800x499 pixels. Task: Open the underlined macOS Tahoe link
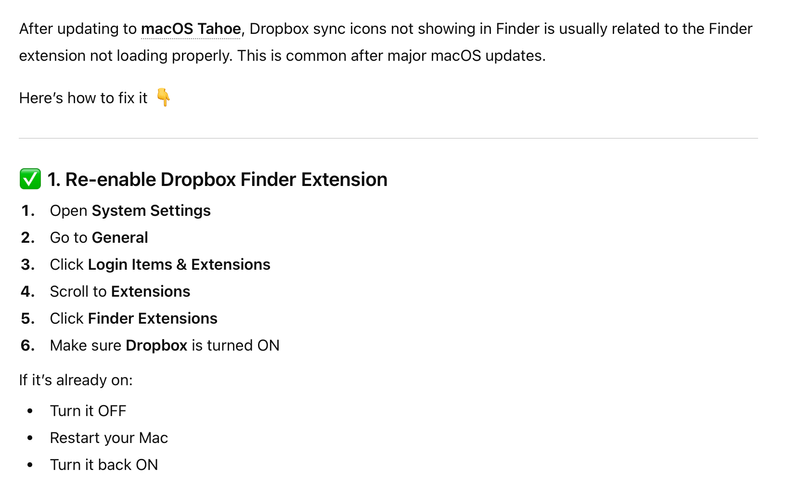click(191, 29)
